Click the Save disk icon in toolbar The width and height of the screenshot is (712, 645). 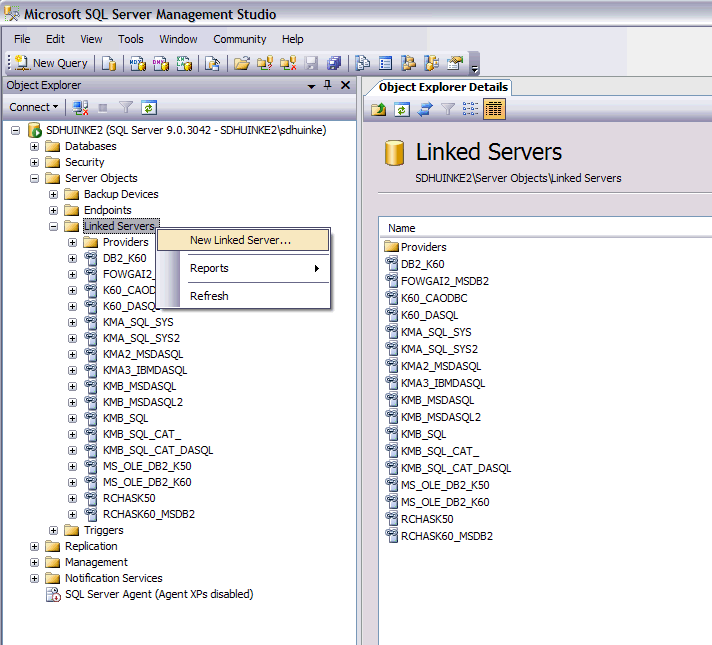pos(312,63)
